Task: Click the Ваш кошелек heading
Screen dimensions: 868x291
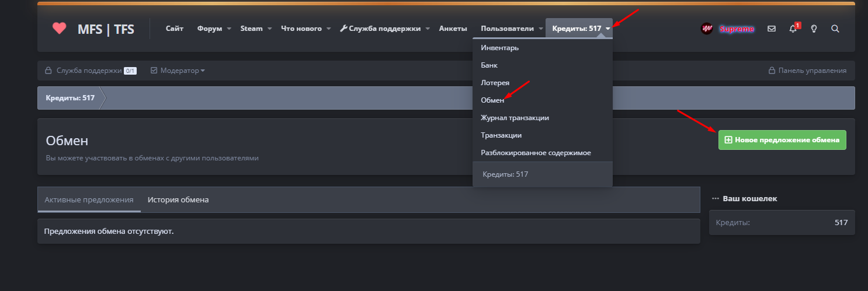Action: pos(750,199)
